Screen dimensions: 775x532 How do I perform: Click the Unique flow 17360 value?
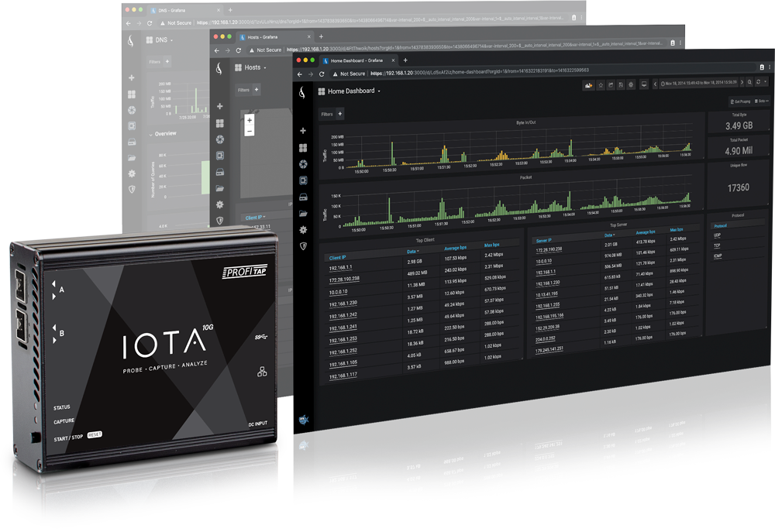click(738, 187)
